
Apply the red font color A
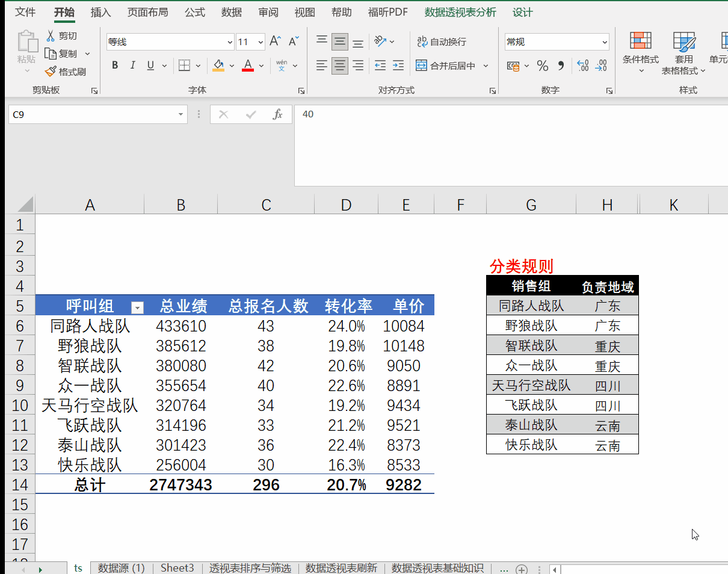pos(247,66)
